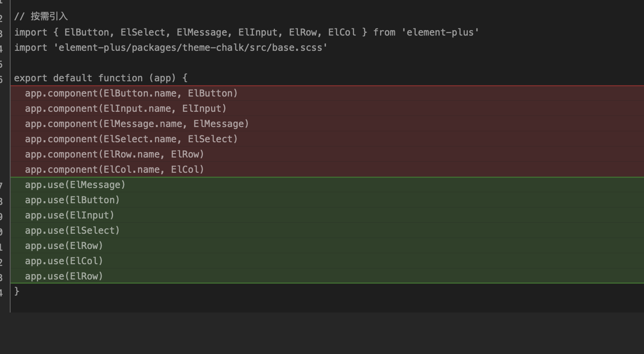This screenshot has width=644, height=354.
Task: Click ElMessage in the import statement
Action: point(202,33)
